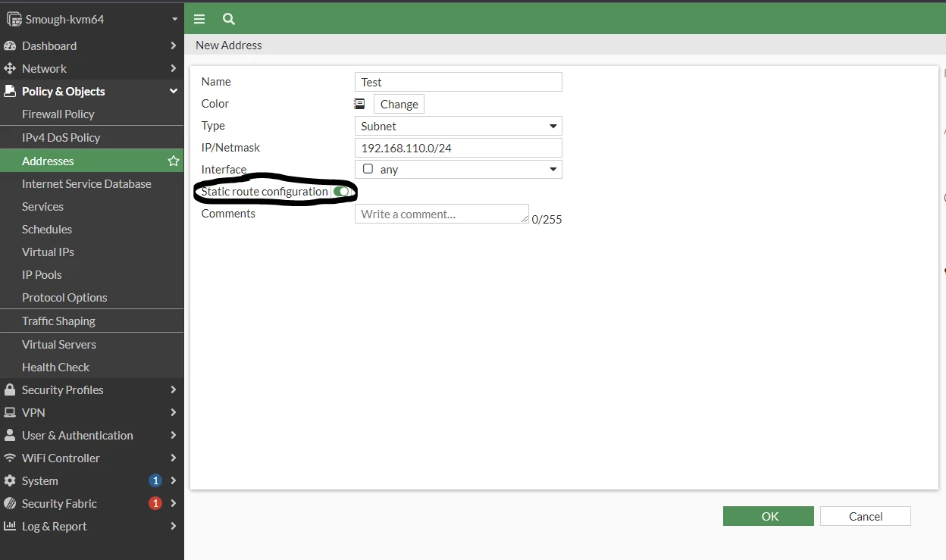Screen dimensions: 946x560
Task: Click the OK button
Action: 769,516
